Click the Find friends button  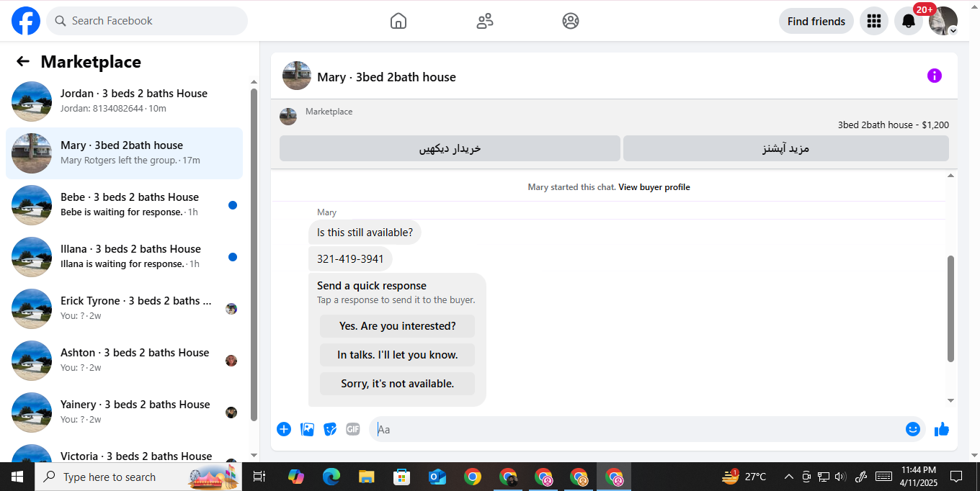[x=816, y=21]
